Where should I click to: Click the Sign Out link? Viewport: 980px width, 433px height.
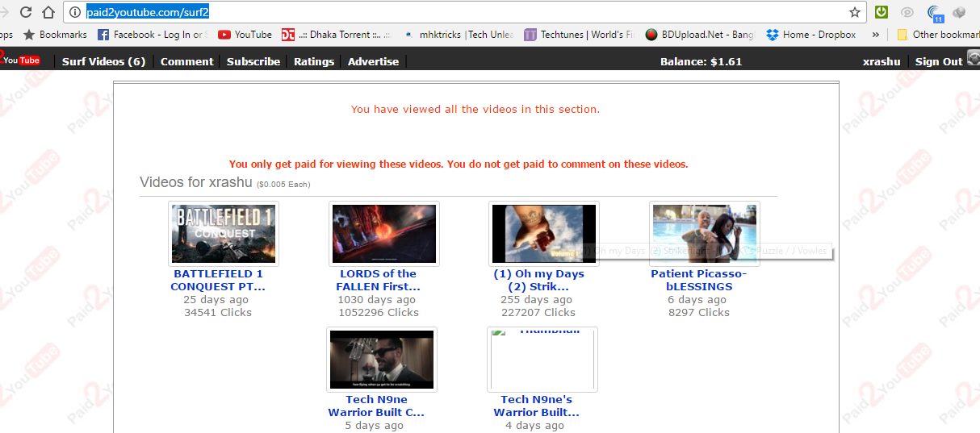pyautogui.click(x=939, y=61)
